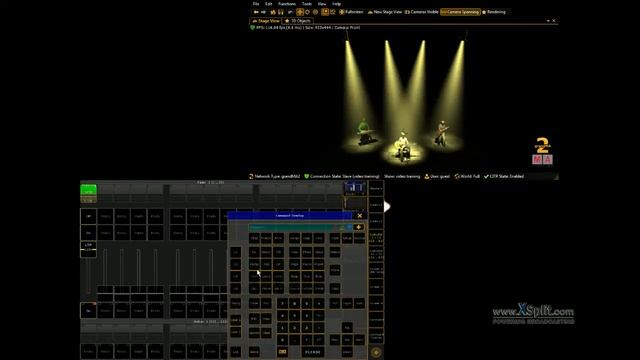Click the number 2 keypad key
Viewport: 640px width, 360px height.
coord(294,328)
